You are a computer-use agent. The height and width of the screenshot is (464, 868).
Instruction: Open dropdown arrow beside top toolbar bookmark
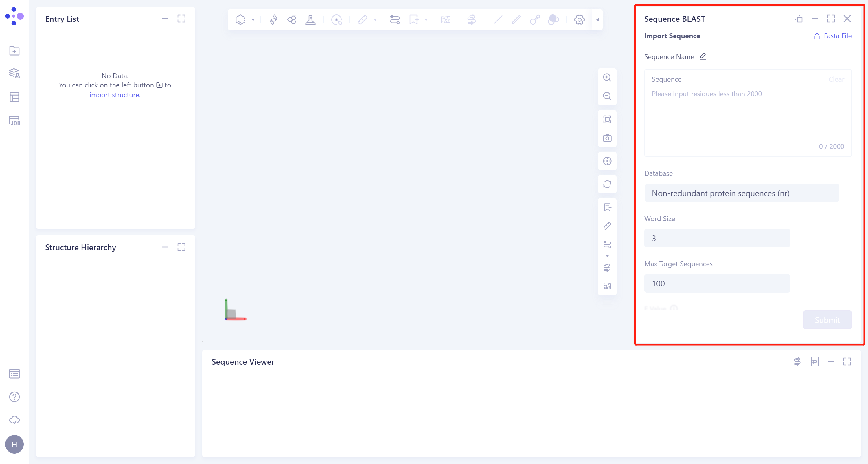point(426,20)
